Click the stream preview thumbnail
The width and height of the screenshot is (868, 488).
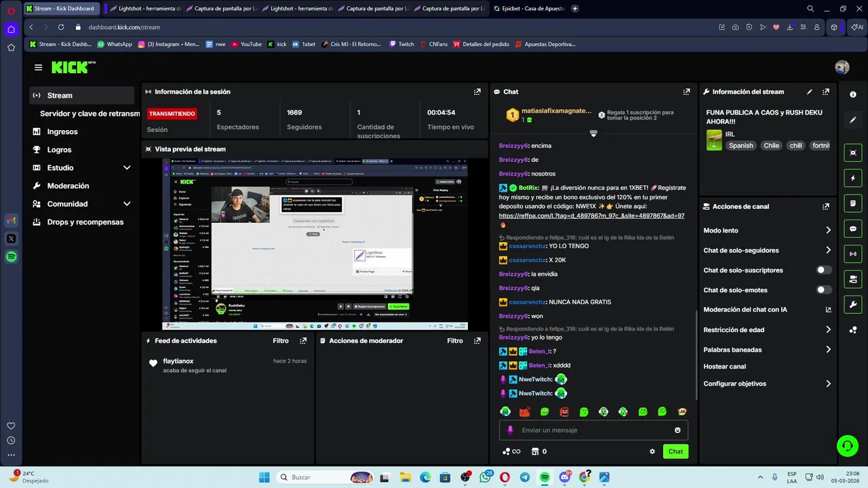[315, 245]
